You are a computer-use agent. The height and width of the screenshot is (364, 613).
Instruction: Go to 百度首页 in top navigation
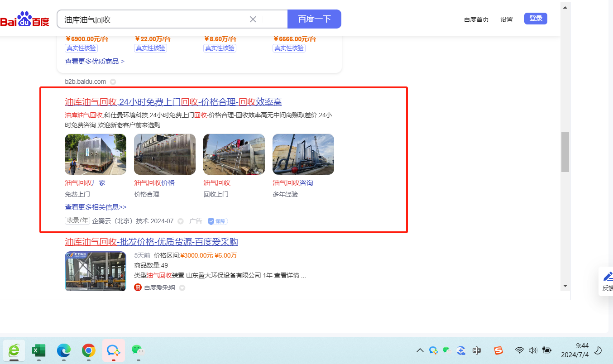(476, 19)
